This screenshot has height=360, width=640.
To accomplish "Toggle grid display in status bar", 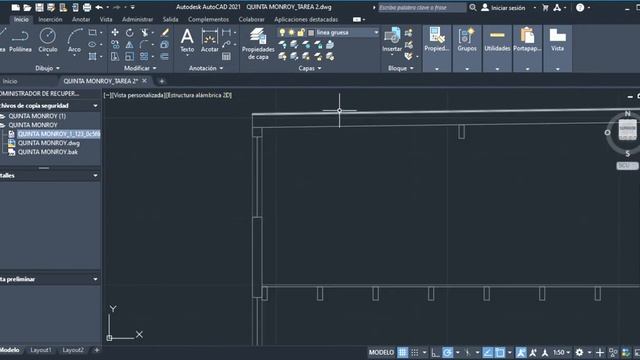I will (x=402, y=353).
